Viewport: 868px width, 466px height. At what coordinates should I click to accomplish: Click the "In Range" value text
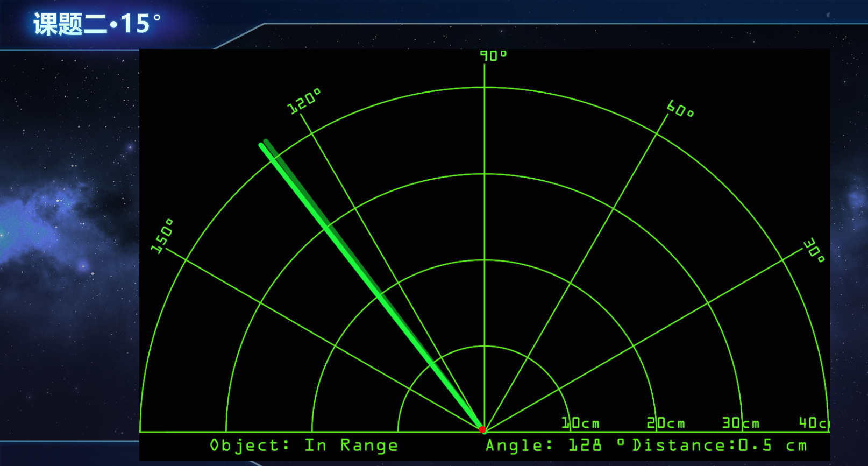click(x=351, y=446)
